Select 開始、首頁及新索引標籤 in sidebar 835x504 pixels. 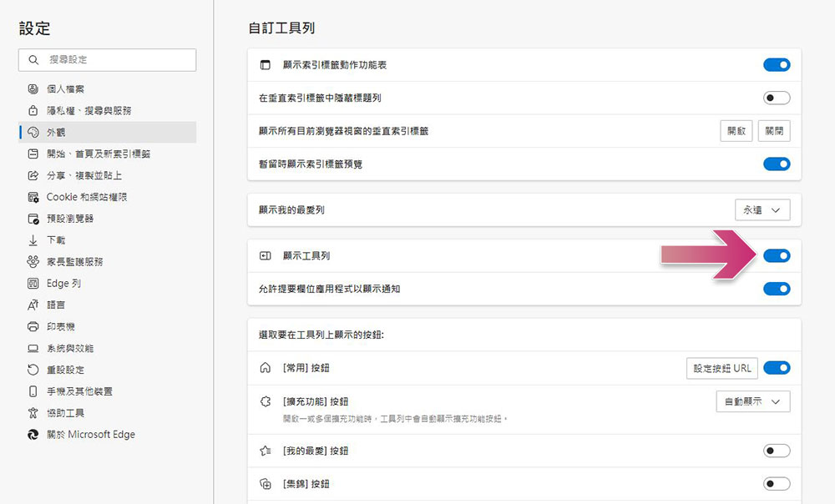(99, 154)
